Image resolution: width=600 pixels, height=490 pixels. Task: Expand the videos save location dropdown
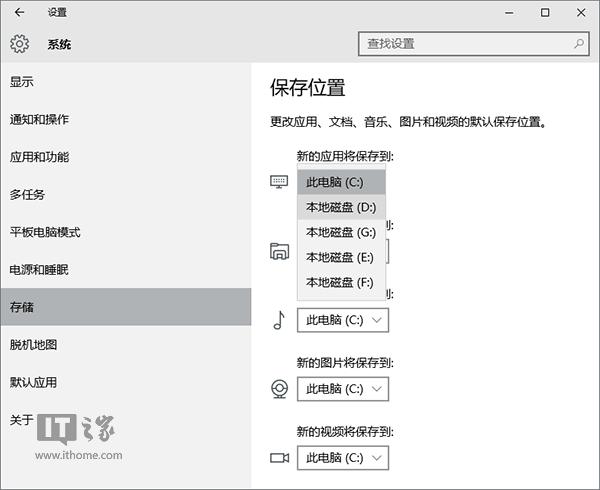[343, 457]
